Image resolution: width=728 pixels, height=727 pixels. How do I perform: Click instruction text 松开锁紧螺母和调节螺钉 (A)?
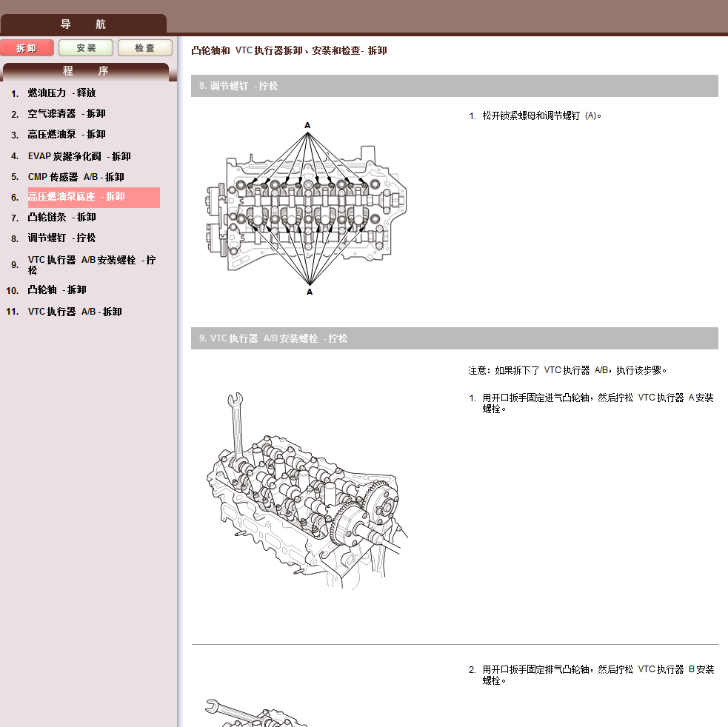(541, 116)
